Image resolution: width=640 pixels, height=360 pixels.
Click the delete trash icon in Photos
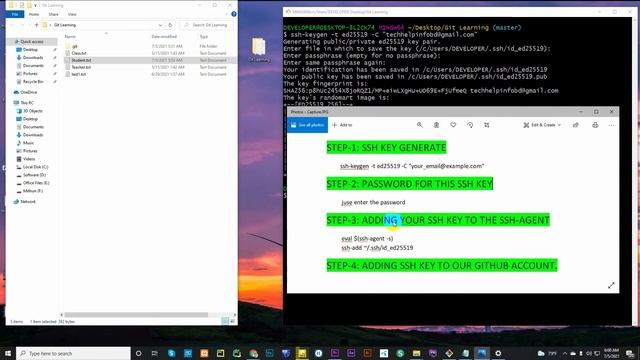436,125
